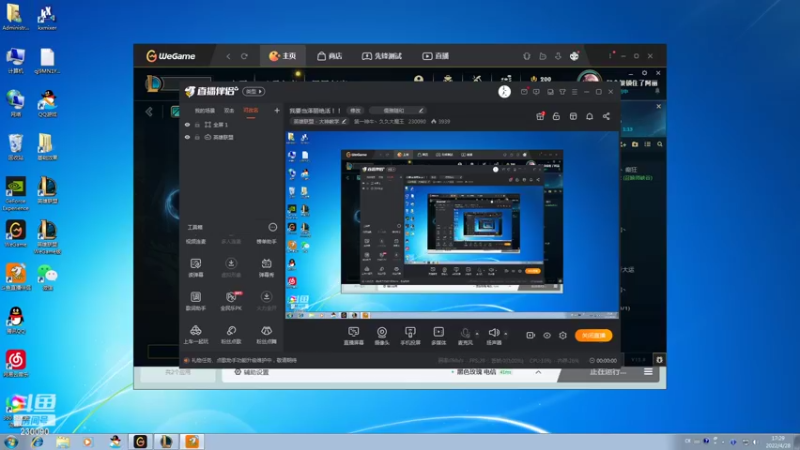800x450 pixels.
Task: Open the store icon next to bell
Action: click(573, 116)
